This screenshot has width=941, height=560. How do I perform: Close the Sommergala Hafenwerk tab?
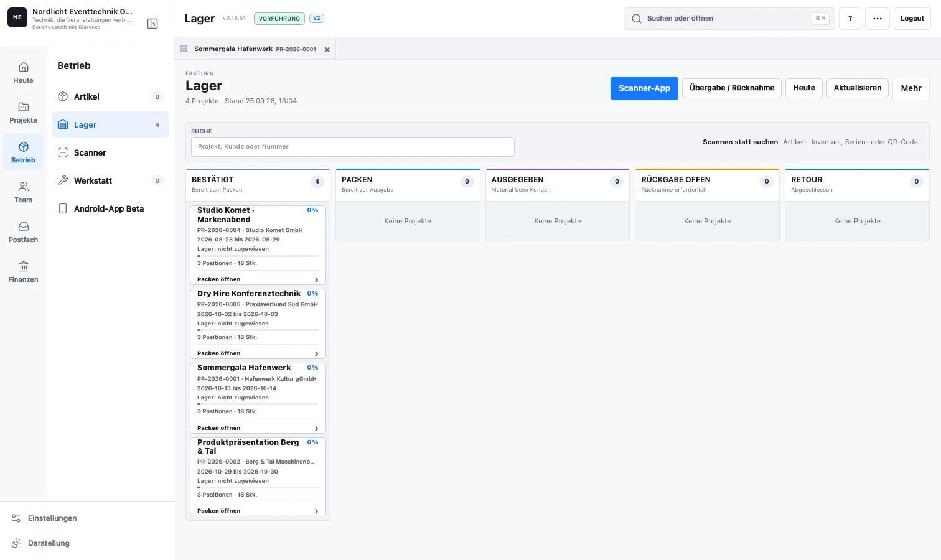327,49
